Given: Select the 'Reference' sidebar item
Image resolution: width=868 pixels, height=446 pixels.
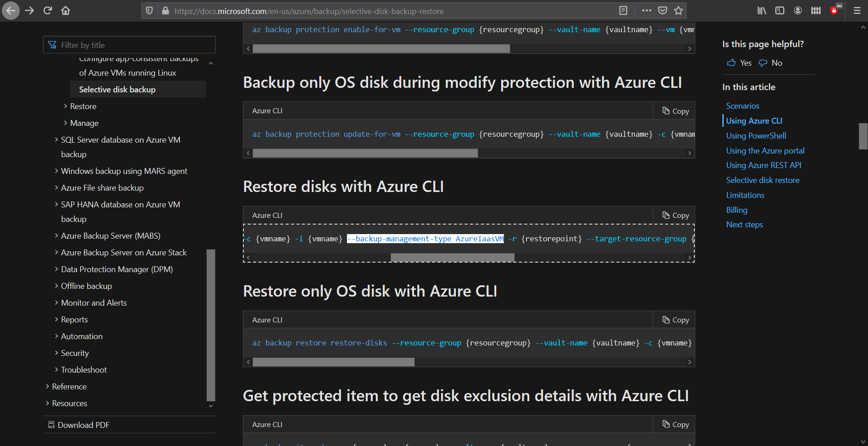Looking at the screenshot, I should point(69,386).
